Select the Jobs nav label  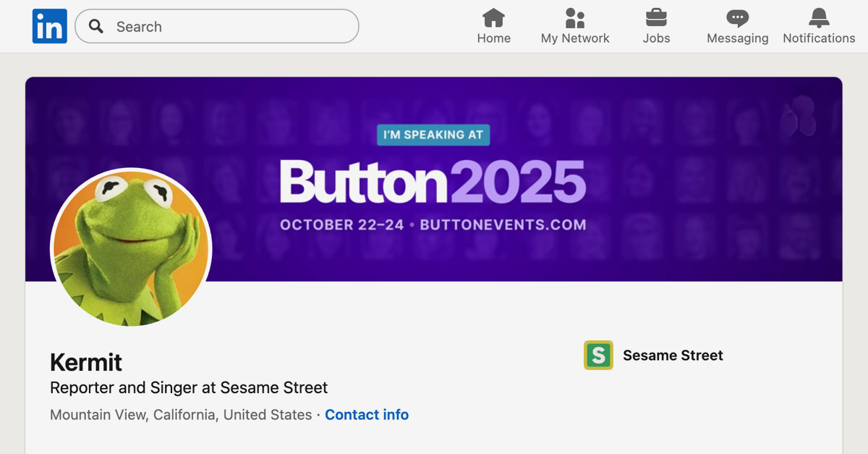coord(656,38)
